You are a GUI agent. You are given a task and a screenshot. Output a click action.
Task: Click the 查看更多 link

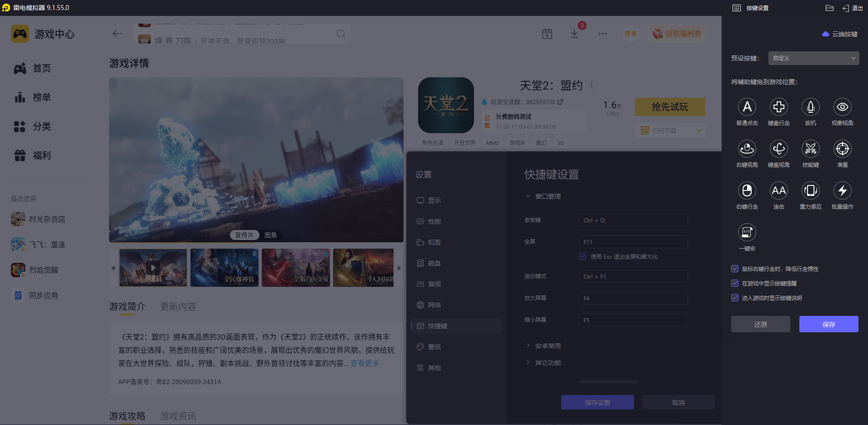coord(365,363)
